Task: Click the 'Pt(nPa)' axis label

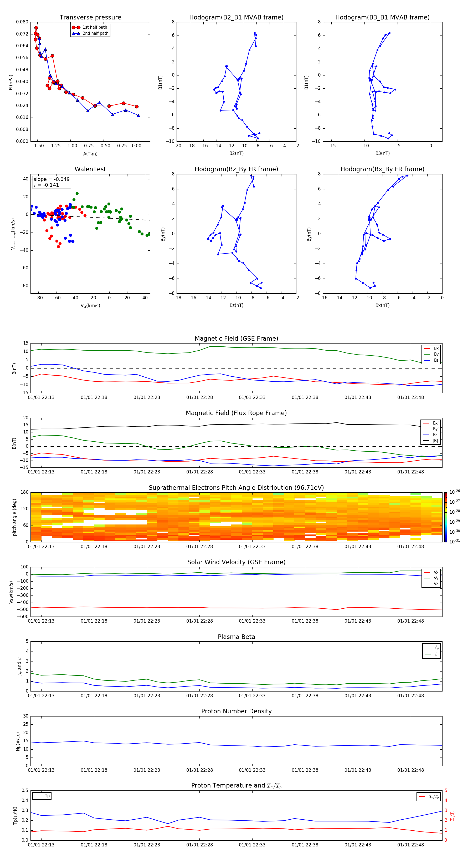Action: (x=11, y=82)
